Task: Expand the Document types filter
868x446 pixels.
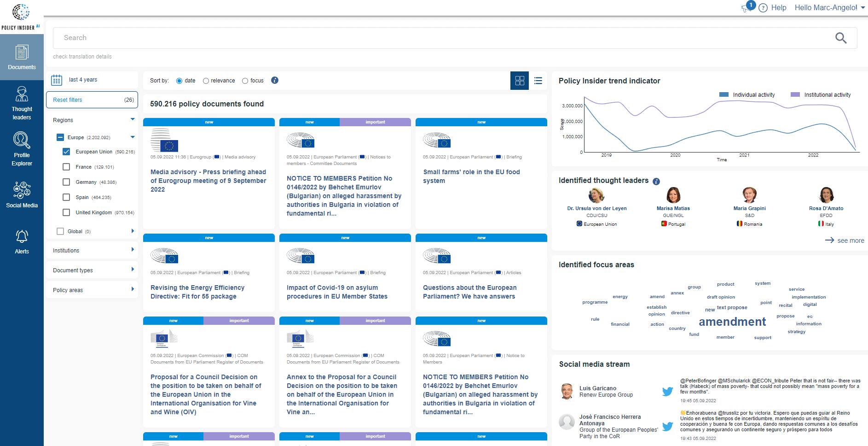Action: (92, 270)
